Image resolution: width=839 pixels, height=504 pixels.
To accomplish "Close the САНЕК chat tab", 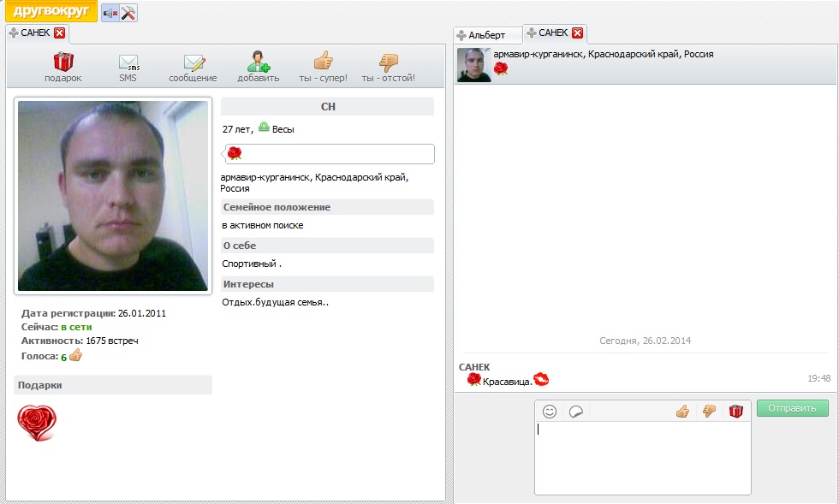I will pyautogui.click(x=577, y=33).
